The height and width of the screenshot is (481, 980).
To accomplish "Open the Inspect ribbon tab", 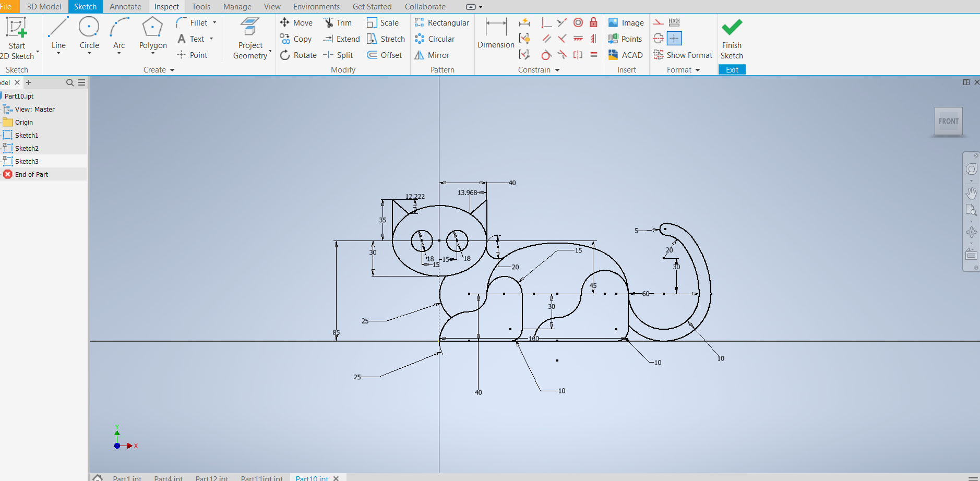I will click(x=166, y=7).
